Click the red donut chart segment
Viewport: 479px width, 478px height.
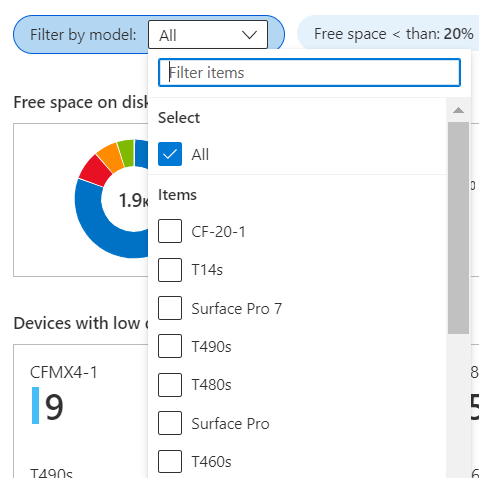coord(94,171)
